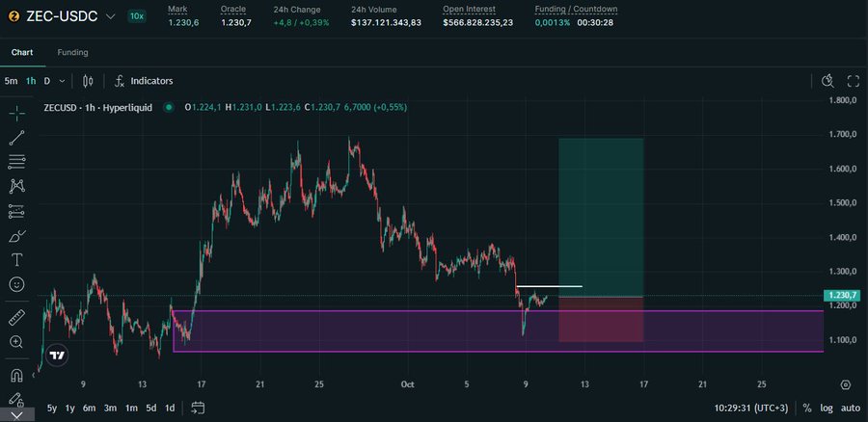The image size is (868, 422).
Task: Toggle log scale mode
Action: point(826,409)
